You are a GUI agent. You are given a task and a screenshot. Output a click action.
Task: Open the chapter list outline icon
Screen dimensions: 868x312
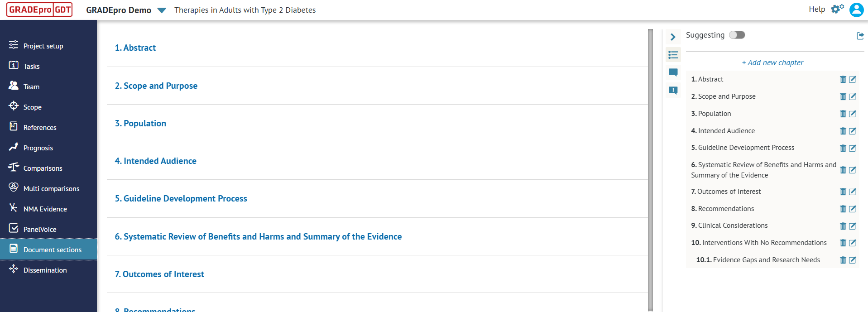click(x=673, y=55)
